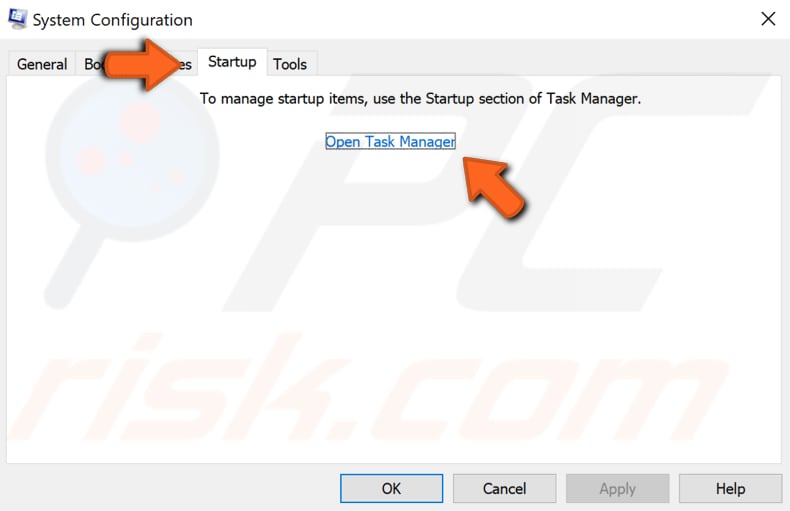Select the Services tab behind the arrow
The image size is (790, 511).
(183, 64)
